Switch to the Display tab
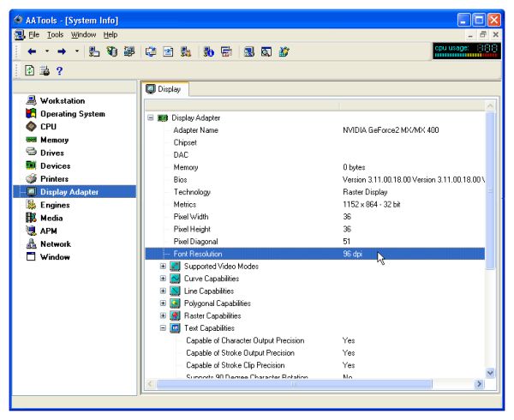 click(x=166, y=88)
